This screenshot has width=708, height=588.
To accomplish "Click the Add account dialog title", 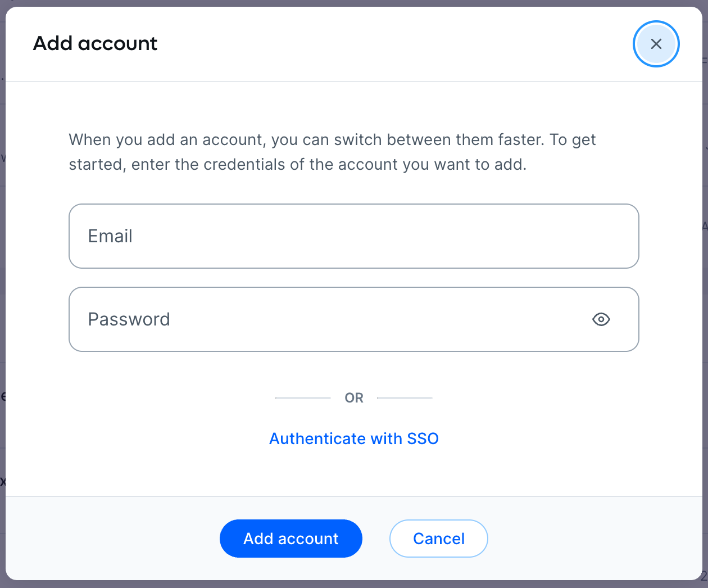I will 95,43.
